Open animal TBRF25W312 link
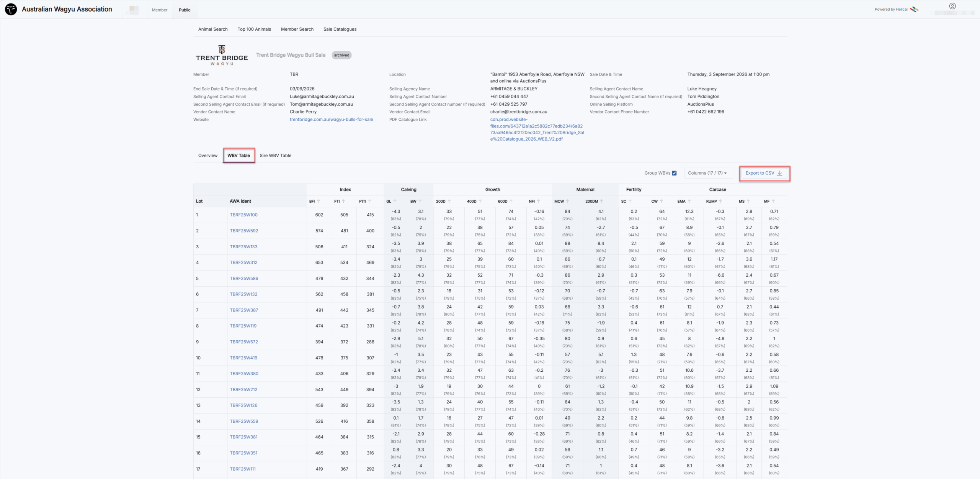980x479 pixels. click(x=243, y=262)
